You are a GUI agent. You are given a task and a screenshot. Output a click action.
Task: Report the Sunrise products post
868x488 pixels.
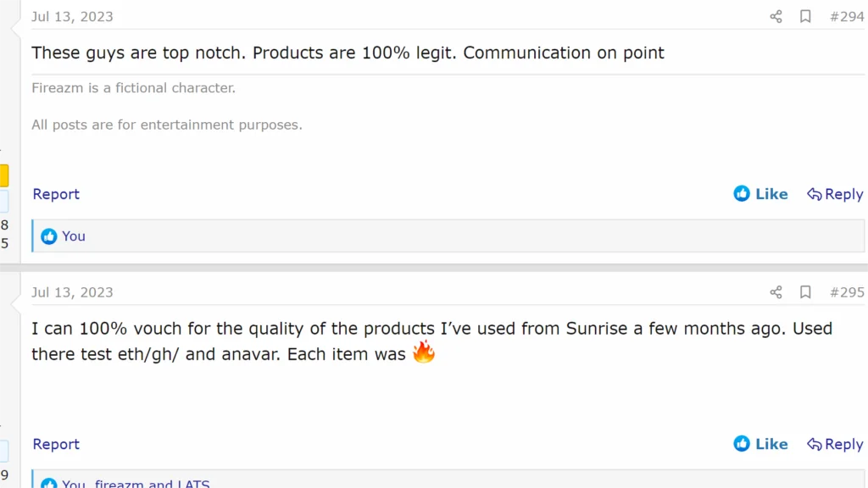tap(56, 444)
